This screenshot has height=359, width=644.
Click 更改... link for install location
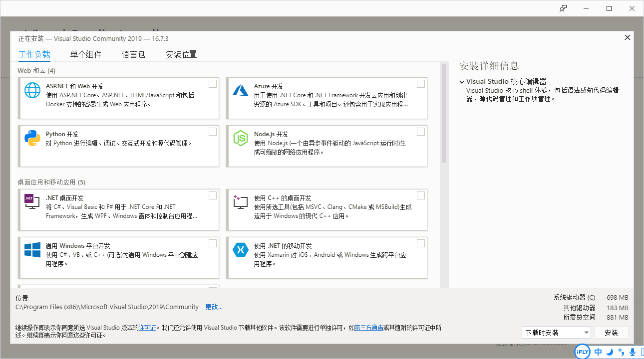[214, 307]
